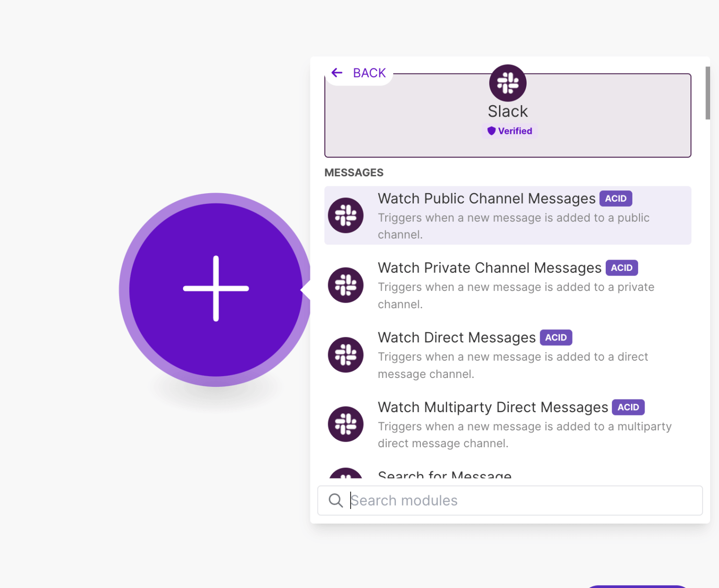Image resolution: width=719 pixels, height=588 pixels.
Task: Click the Watch Direct Messages Slack icon
Action: 345,355
